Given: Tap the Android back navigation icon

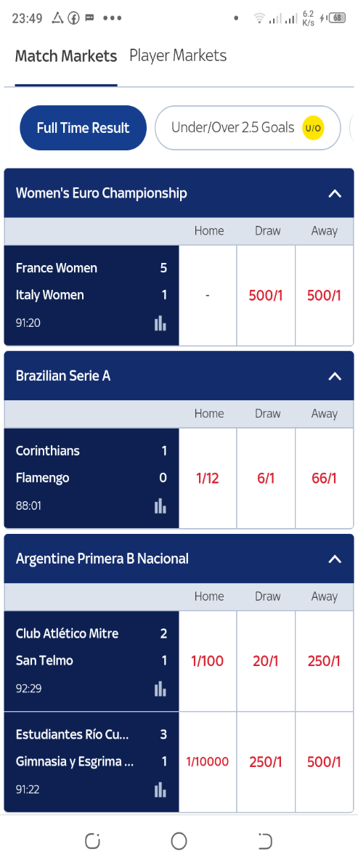Looking at the screenshot, I should 265,841.
